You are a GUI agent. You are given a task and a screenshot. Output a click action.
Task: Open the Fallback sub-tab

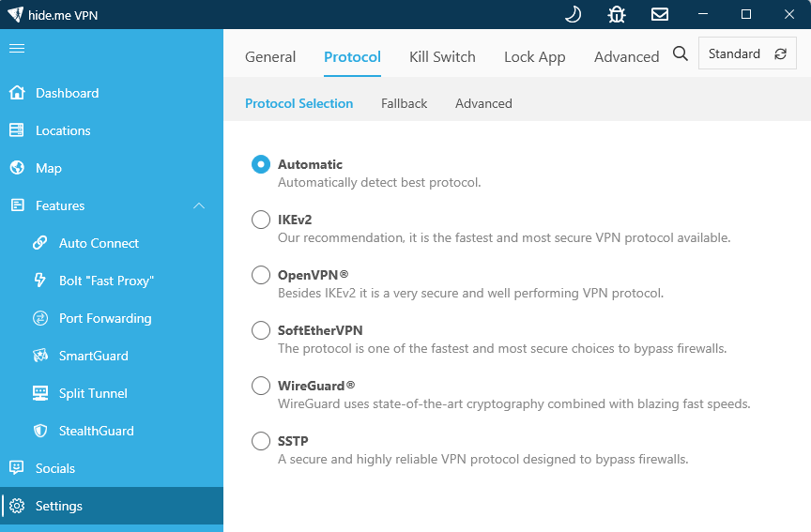coord(404,103)
